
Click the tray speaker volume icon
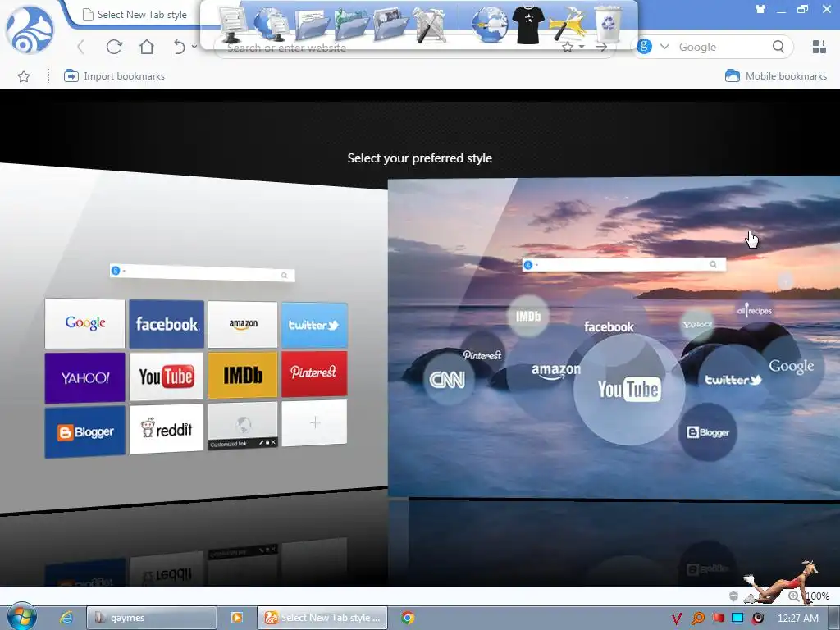click(757, 619)
